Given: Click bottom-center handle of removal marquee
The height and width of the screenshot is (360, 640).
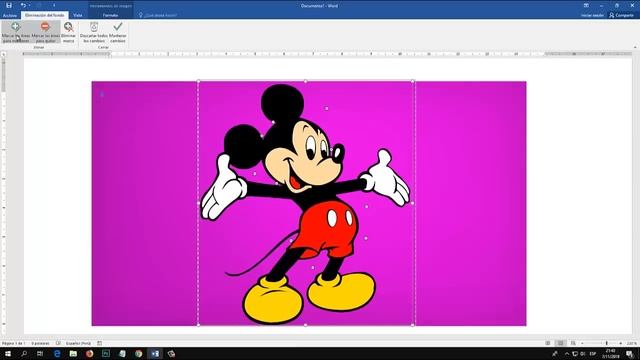Looking at the screenshot, I should click(306, 325).
